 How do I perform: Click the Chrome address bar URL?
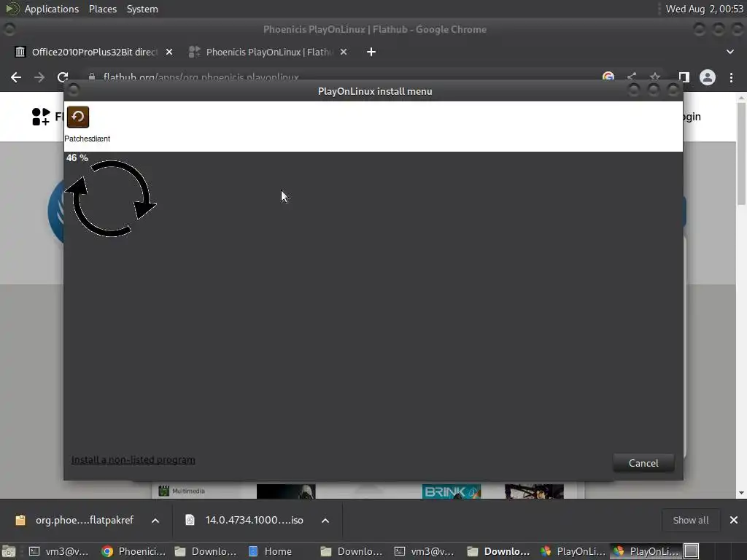click(201, 77)
